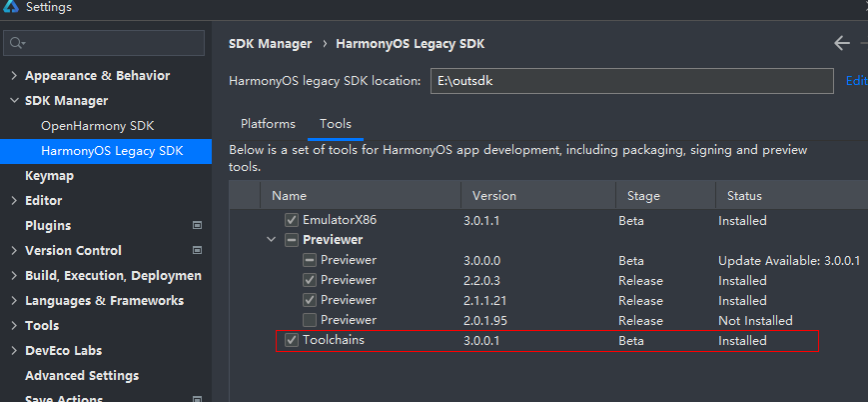The image size is (868, 402).
Task: Expand Appearance & Behavior settings
Action: click(14, 76)
